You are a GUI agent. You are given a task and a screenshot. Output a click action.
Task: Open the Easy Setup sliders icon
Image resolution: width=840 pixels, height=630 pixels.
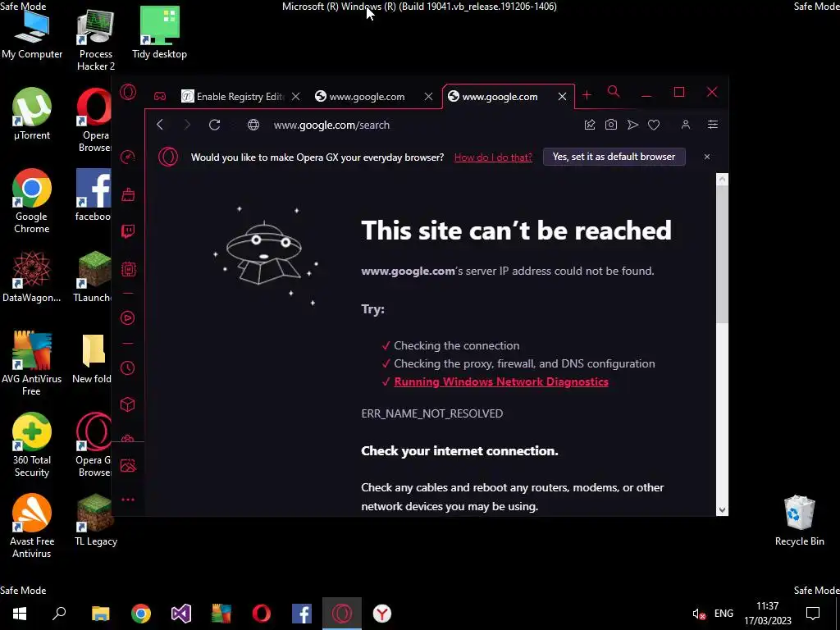(713, 125)
